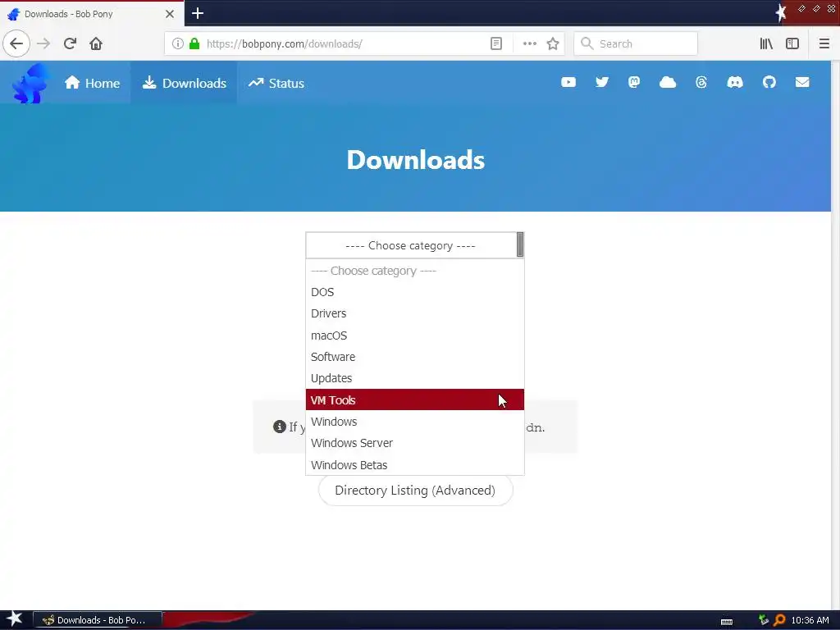Open the Twitter bird icon
Image resolution: width=840 pixels, height=630 pixels.
coord(602,82)
